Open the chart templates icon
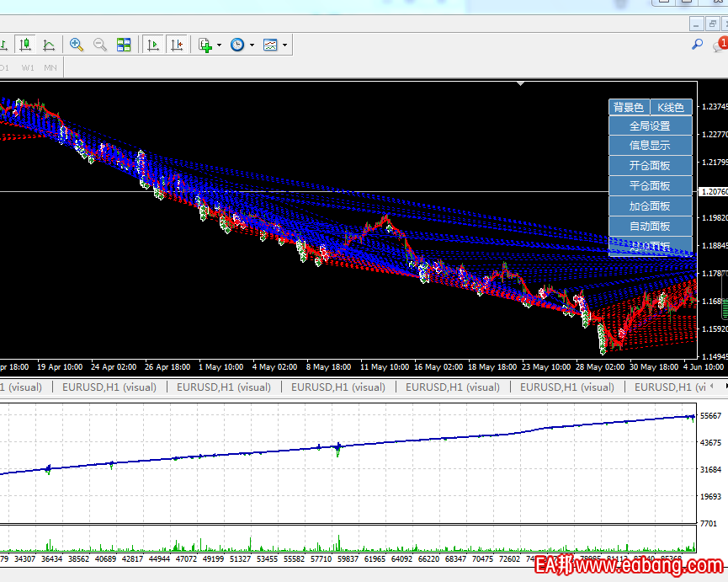This screenshot has width=728, height=582. point(270,45)
